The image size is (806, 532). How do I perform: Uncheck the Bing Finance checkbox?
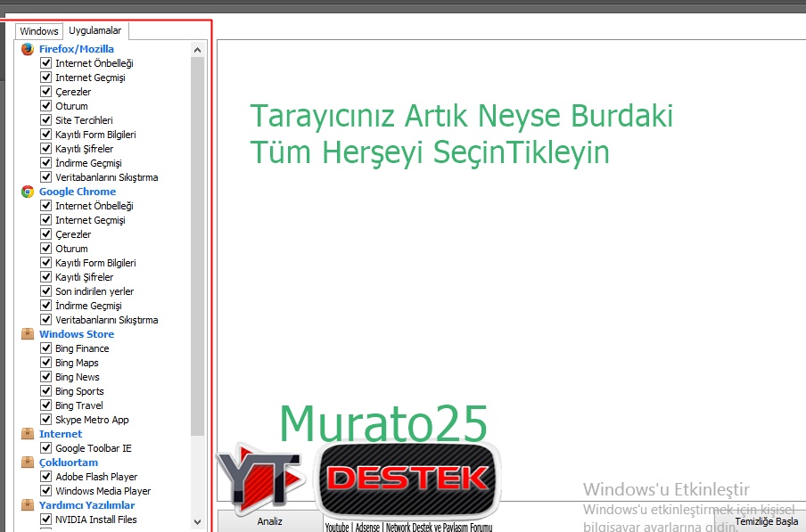point(45,348)
